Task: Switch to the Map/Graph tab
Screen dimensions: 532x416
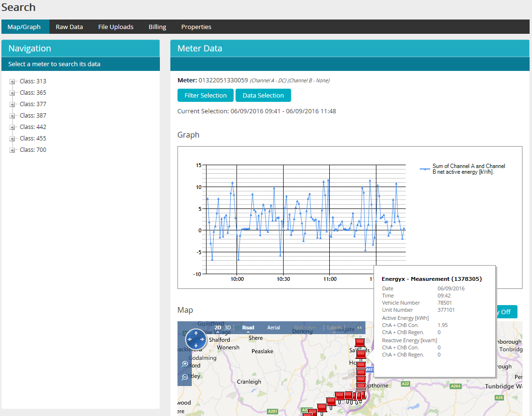Action: (x=24, y=27)
